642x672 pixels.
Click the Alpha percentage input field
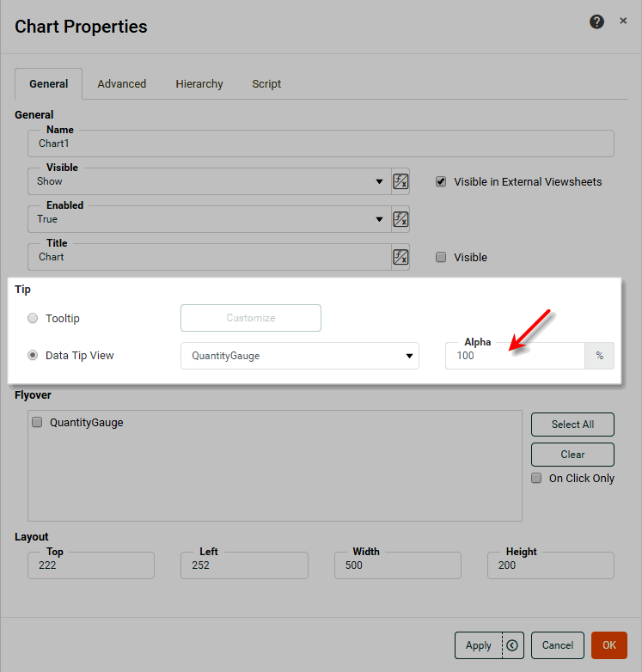tap(514, 356)
